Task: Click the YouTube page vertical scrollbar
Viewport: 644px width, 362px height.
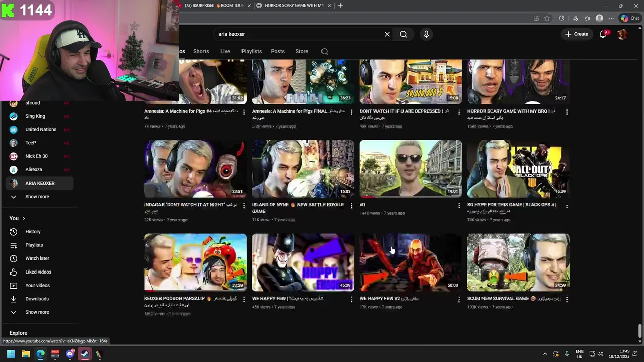Action: [640, 331]
